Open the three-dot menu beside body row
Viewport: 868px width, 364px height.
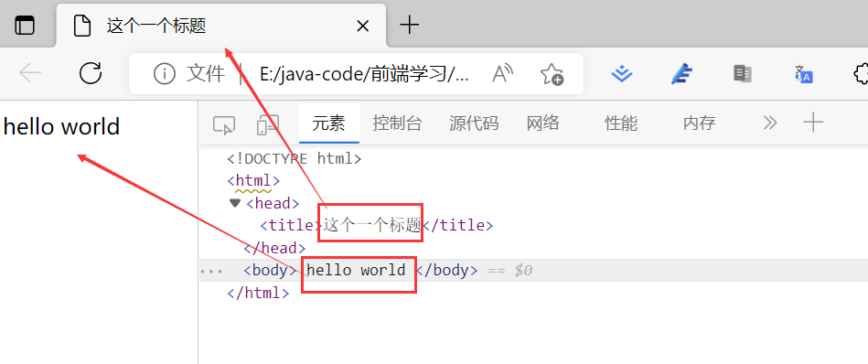(x=211, y=271)
